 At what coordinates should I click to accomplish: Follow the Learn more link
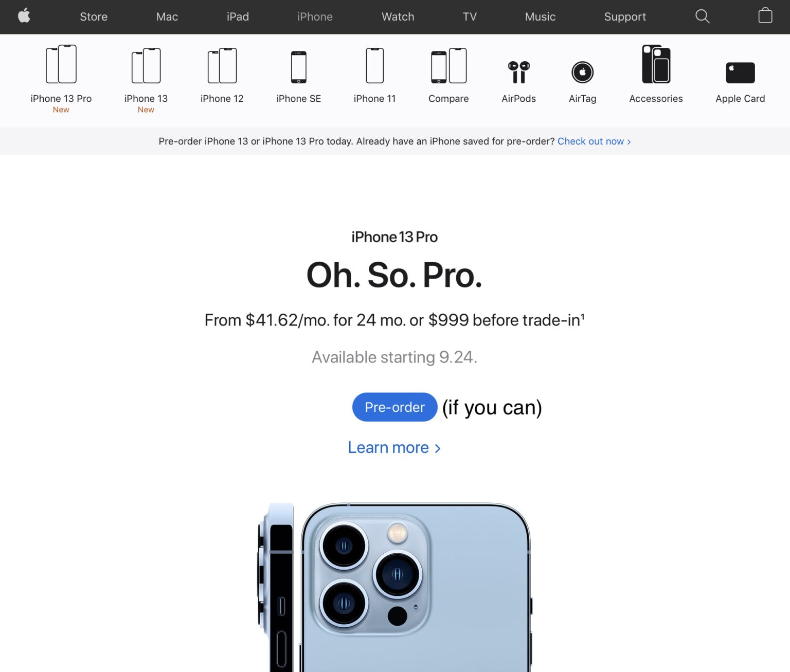coord(394,447)
